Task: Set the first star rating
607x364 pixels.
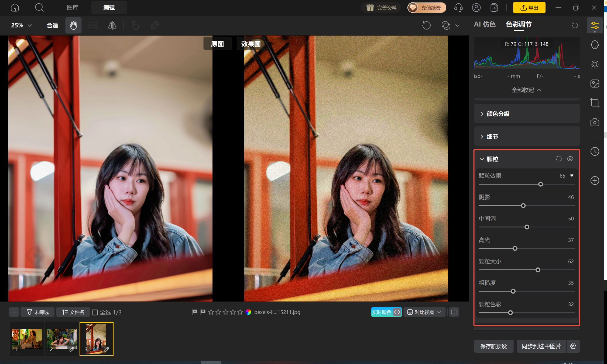Action: [x=211, y=312]
